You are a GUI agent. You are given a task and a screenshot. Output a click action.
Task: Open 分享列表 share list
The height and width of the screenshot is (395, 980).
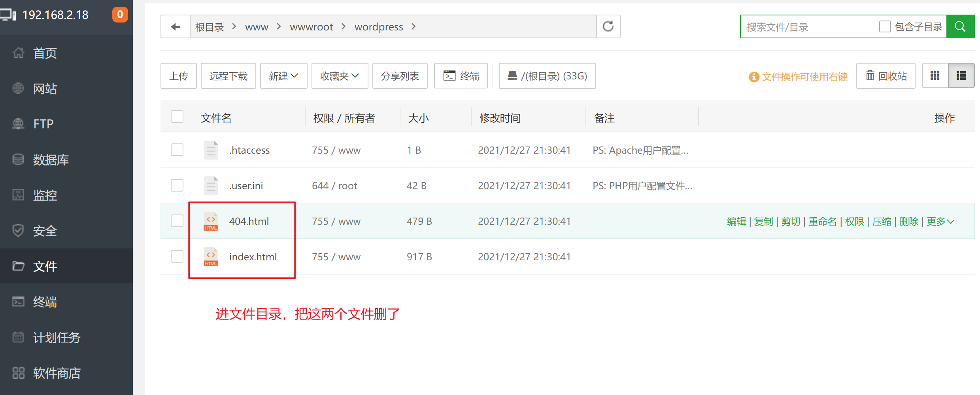coord(400,76)
